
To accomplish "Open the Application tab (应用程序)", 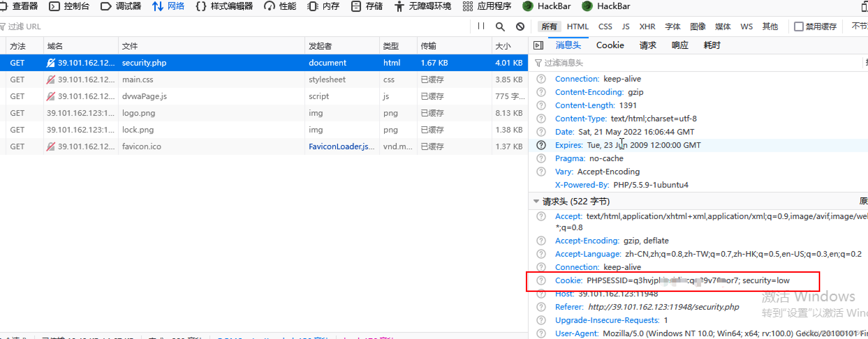I will [487, 6].
